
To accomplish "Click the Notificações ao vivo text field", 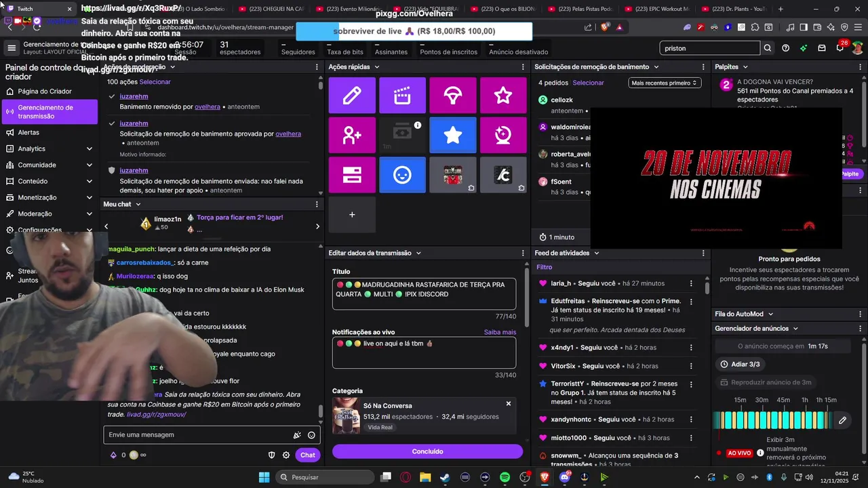I will tap(424, 352).
